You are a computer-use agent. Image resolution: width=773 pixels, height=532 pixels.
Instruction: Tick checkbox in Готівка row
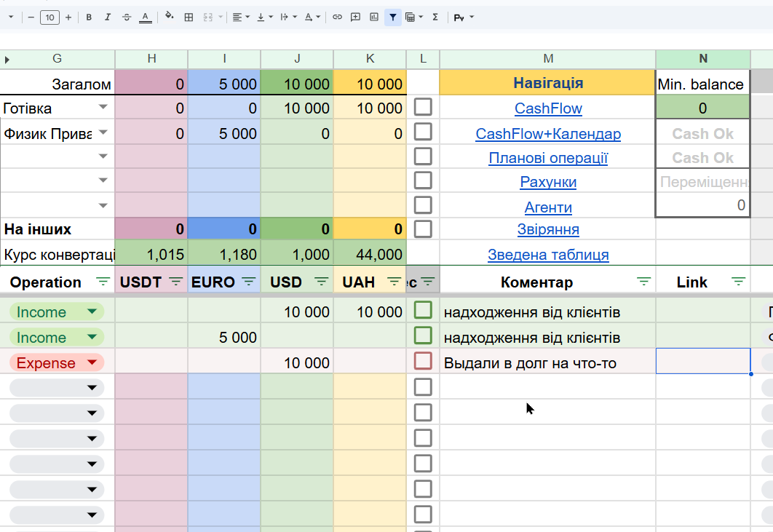pos(423,107)
